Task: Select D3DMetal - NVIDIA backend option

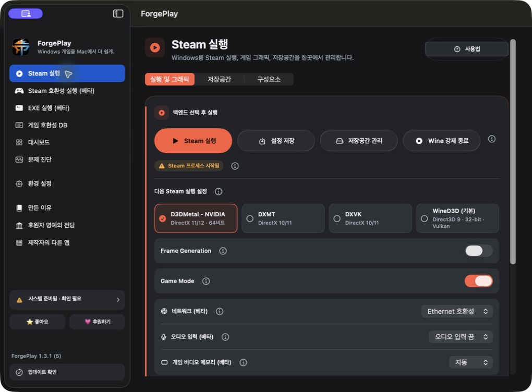Action: [x=196, y=218]
